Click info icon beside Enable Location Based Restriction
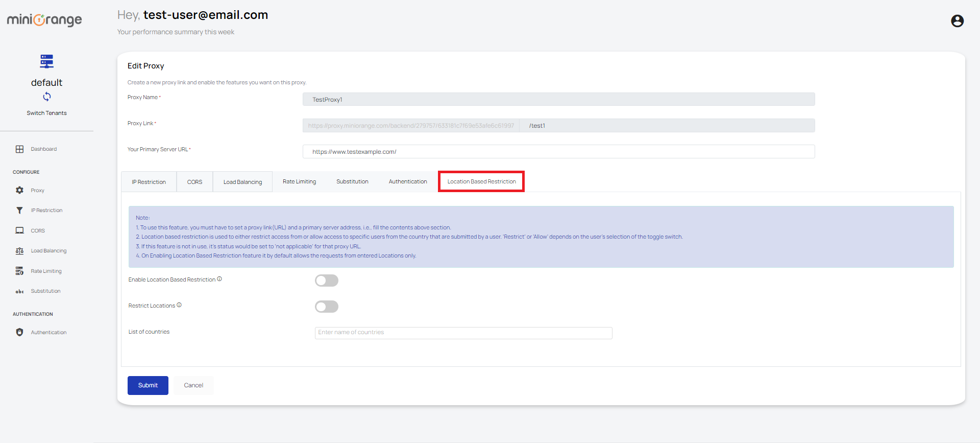 219,279
